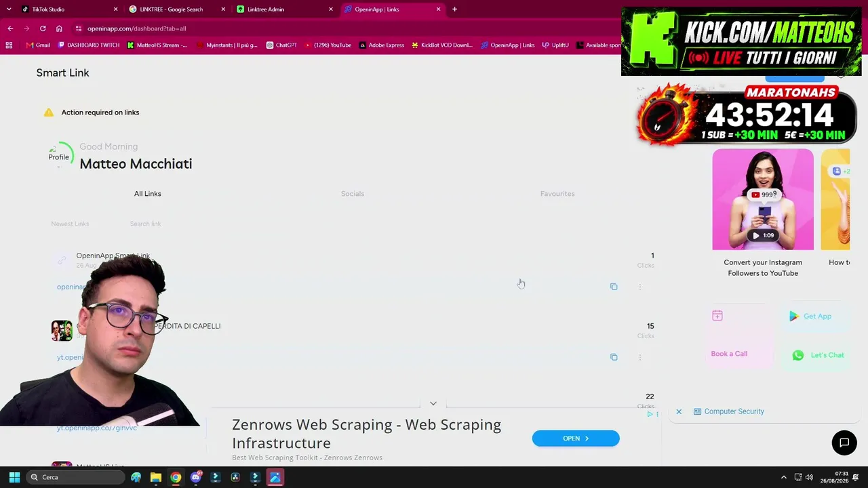Image resolution: width=868 pixels, height=488 pixels.
Task: Switch to the LINKTREE Google Search tab
Action: pyautogui.click(x=176, y=9)
